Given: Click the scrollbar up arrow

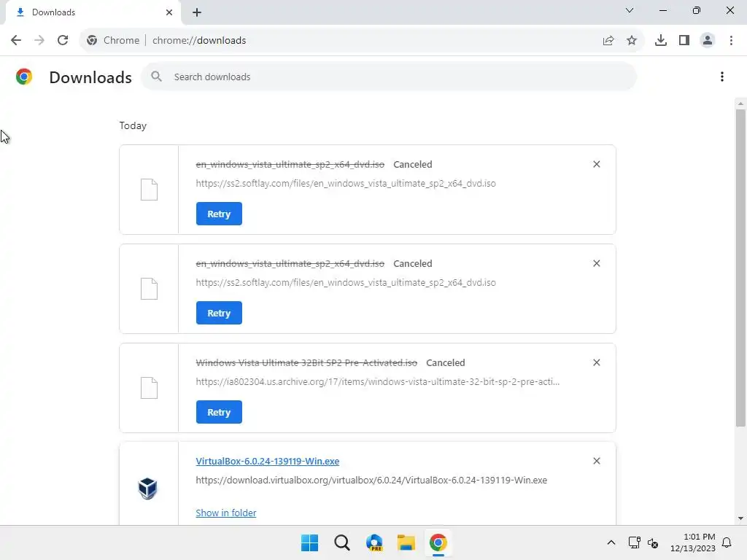Looking at the screenshot, I should click(740, 104).
